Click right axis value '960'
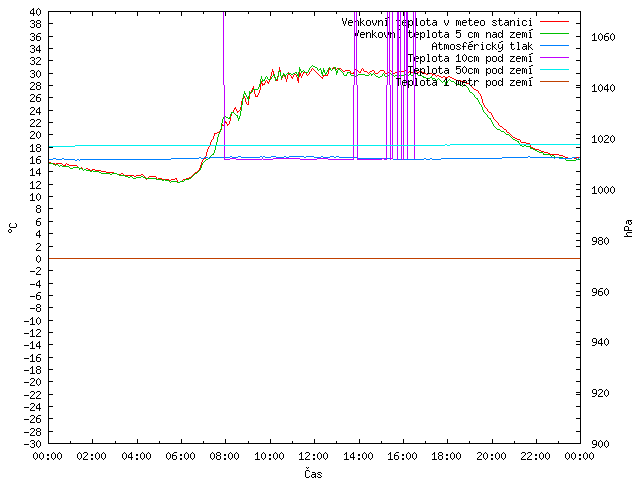The height and width of the screenshot is (480, 640). [600, 292]
